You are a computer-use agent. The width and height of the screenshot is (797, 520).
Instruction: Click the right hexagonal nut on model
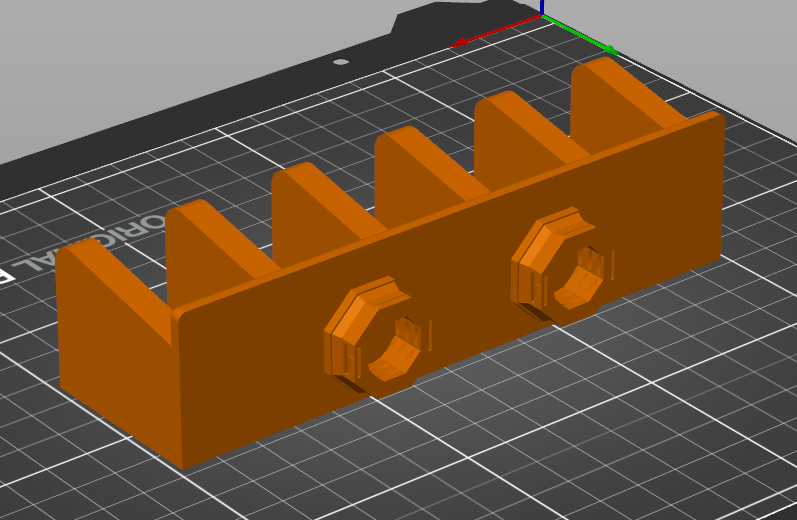(x=563, y=266)
